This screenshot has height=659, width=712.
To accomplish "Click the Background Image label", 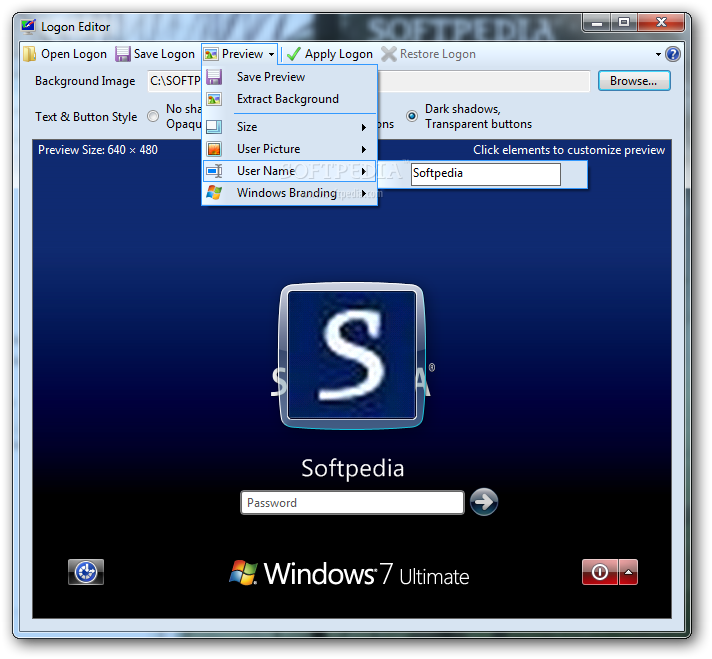I will (x=85, y=81).
